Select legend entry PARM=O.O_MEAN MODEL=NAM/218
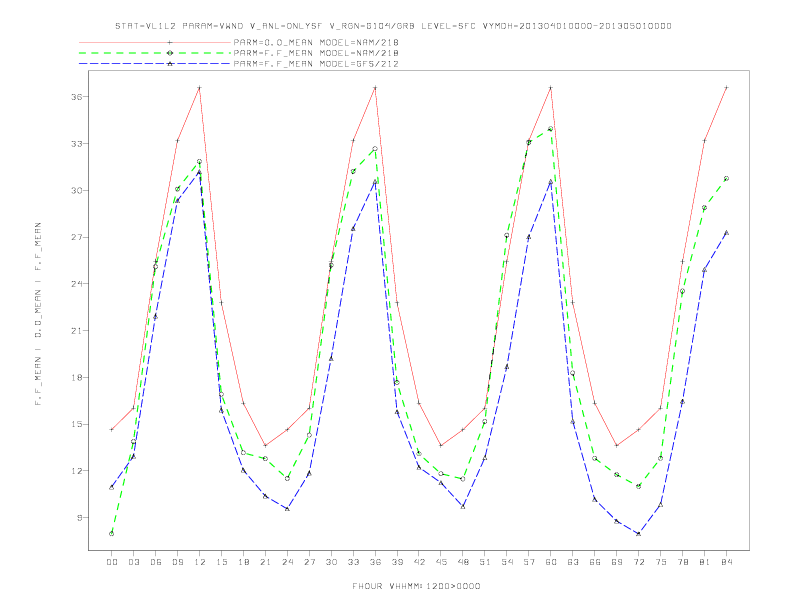This screenshot has width=792, height=612. [x=316, y=42]
